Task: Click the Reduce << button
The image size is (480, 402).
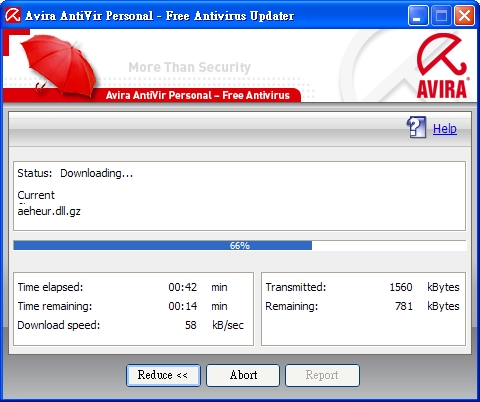Action: coord(163,375)
